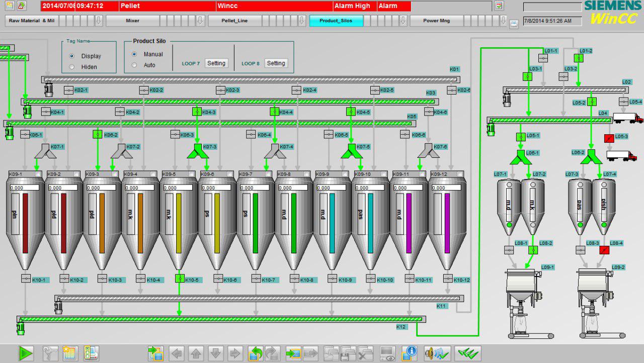Click the K09-1 silo level value field
The width and height of the screenshot is (644, 363).
[x=24, y=188]
